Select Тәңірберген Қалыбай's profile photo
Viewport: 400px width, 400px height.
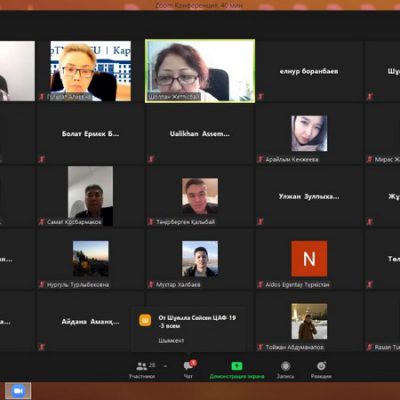click(200, 196)
